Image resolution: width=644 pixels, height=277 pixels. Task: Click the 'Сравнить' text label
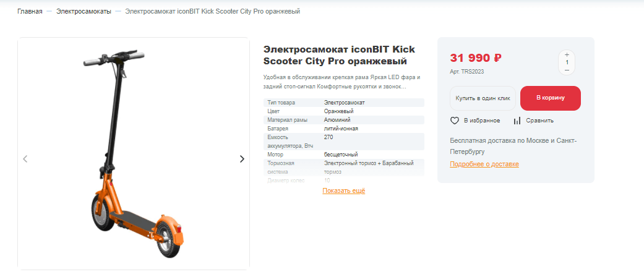tap(540, 121)
